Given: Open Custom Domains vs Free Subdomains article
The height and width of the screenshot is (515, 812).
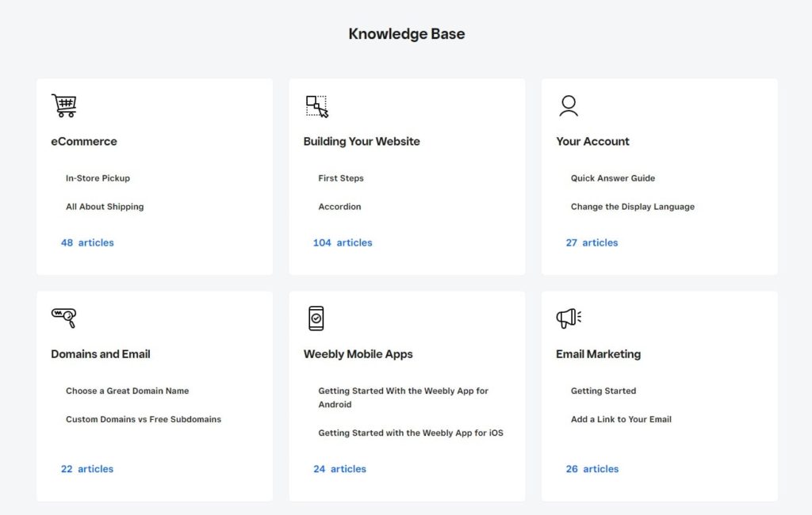Looking at the screenshot, I should coord(144,419).
